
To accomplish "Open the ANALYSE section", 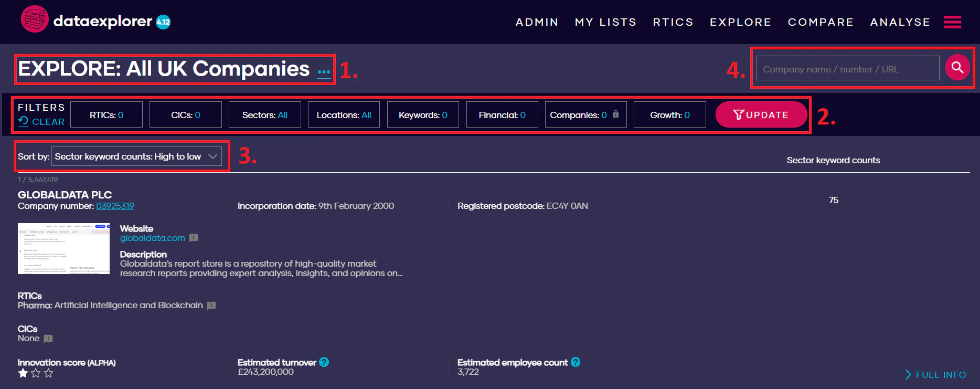I will (x=900, y=22).
